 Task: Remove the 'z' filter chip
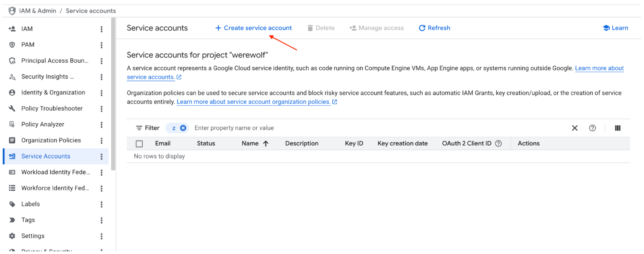pos(183,128)
